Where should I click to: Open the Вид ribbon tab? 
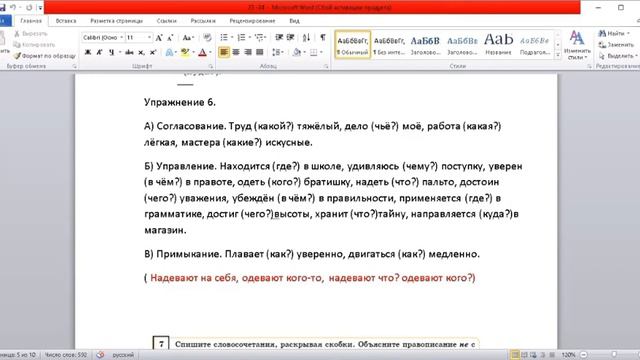coord(294,21)
